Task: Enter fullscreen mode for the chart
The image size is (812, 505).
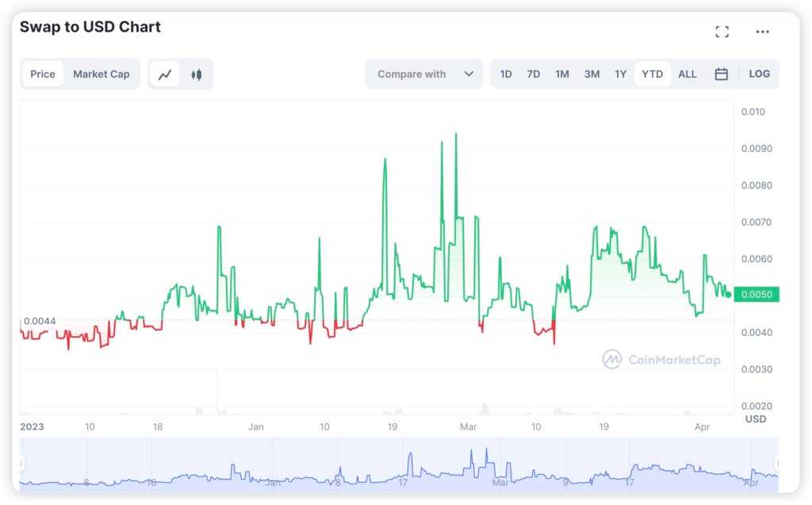Action: point(722,31)
